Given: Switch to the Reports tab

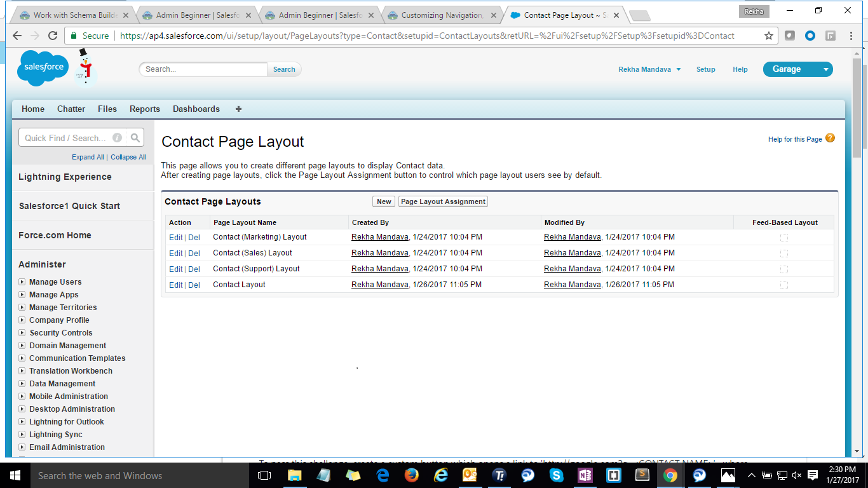Looking at the screenshot, I should point(145,109).
